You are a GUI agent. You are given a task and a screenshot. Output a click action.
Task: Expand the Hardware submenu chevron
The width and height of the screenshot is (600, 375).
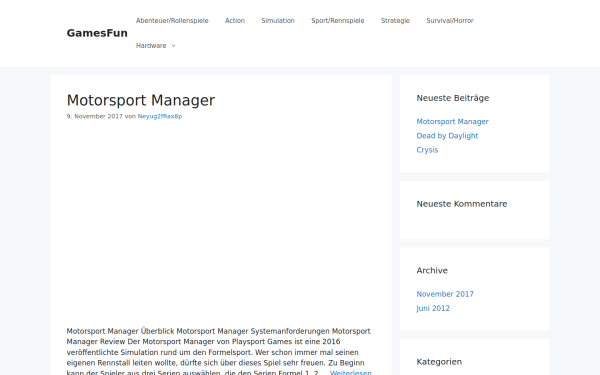173,46
